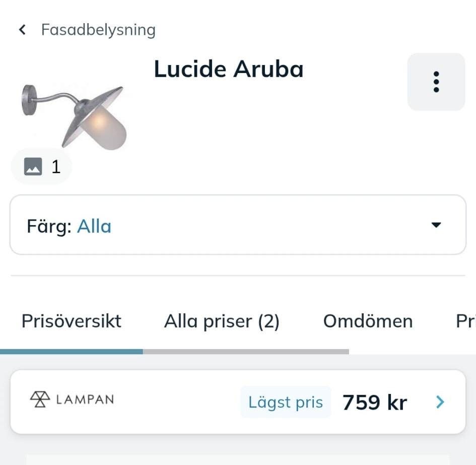Click the gray tab scroll indicator bar

click(246, 351)
